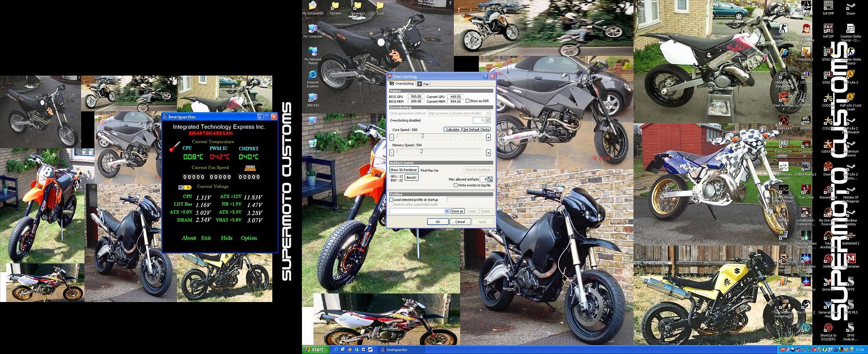Image resolution: width=868 pixels, height=354 pixels.
Task: Switch to the Fan tab
Action: pyautogui.click(x=423, y=84)
